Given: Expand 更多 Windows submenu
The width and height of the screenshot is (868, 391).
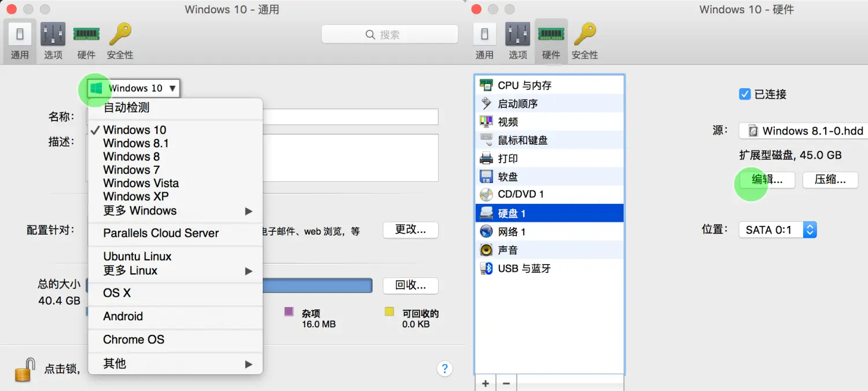Looking at the screenshot, I should pyautogui.click(x=175, y=211).
